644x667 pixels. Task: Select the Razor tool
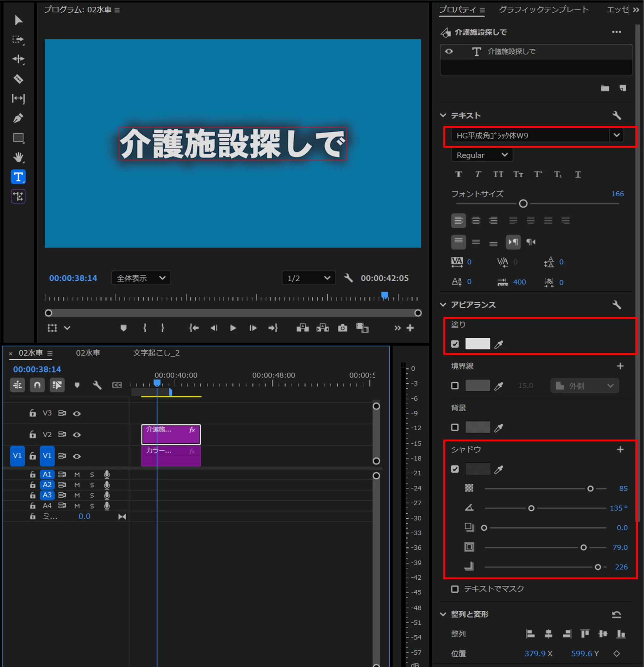coord(18,79)
